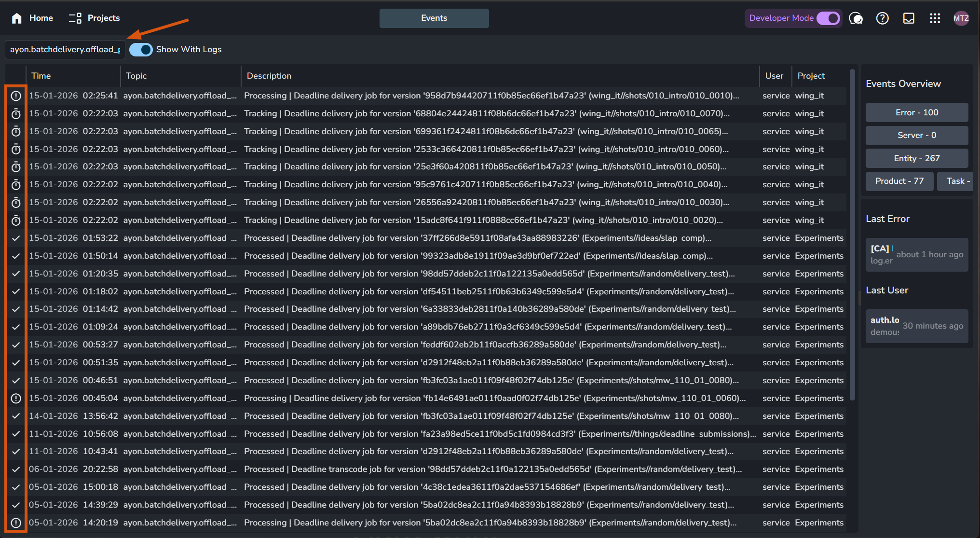
Task: Sort by the Project column header
Action: tap(811, 76)
